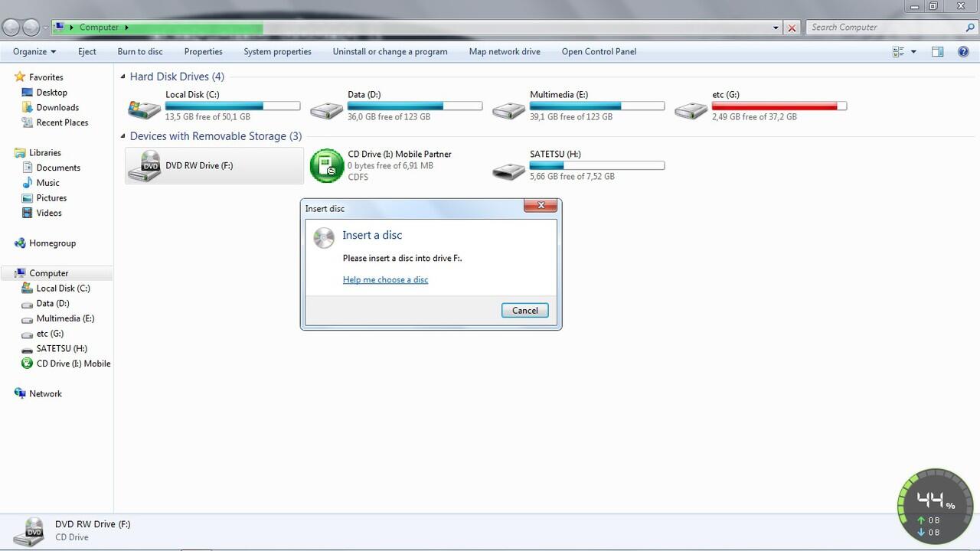Click Burn to disc in toolbar
This screenshot has width=980, height=551.
click(x=140, y=51)
